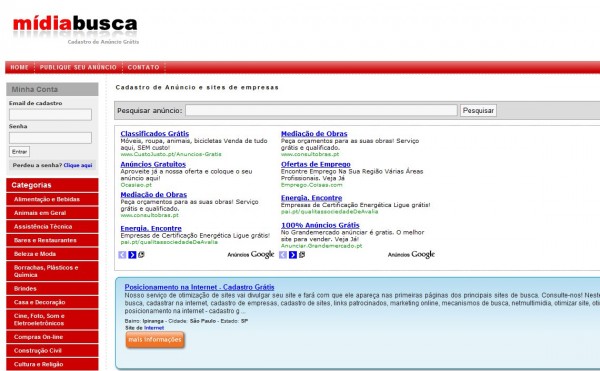Click www.CustoJusto.pt/Anuncios-Gratis URL
This screenshot has width=600, height=371.
171,154
